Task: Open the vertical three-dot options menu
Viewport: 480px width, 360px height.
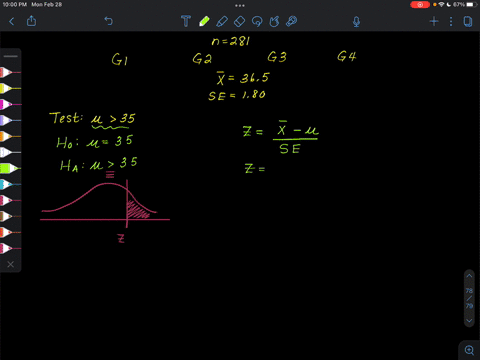Action: [x=451, y=22]
